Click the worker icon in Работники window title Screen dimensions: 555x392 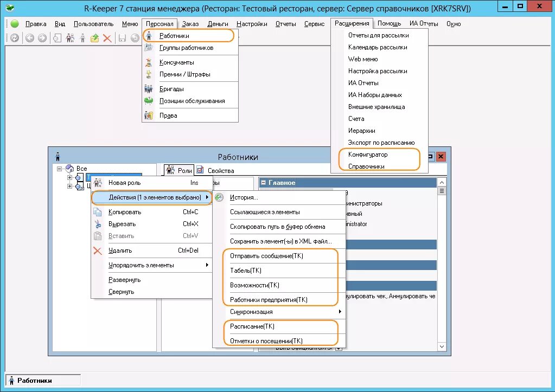pyautogui.click(x=58, y=156)
